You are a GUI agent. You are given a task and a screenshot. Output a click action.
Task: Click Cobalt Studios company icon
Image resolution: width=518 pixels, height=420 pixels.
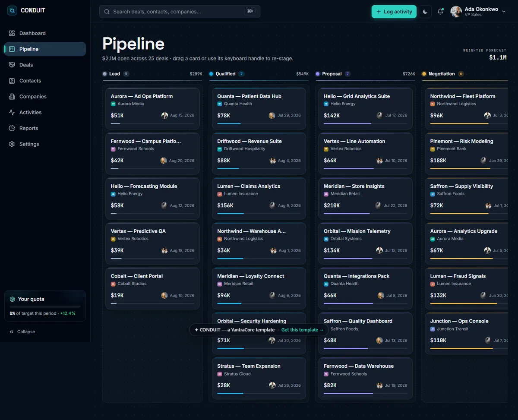[x=113, y=284]
